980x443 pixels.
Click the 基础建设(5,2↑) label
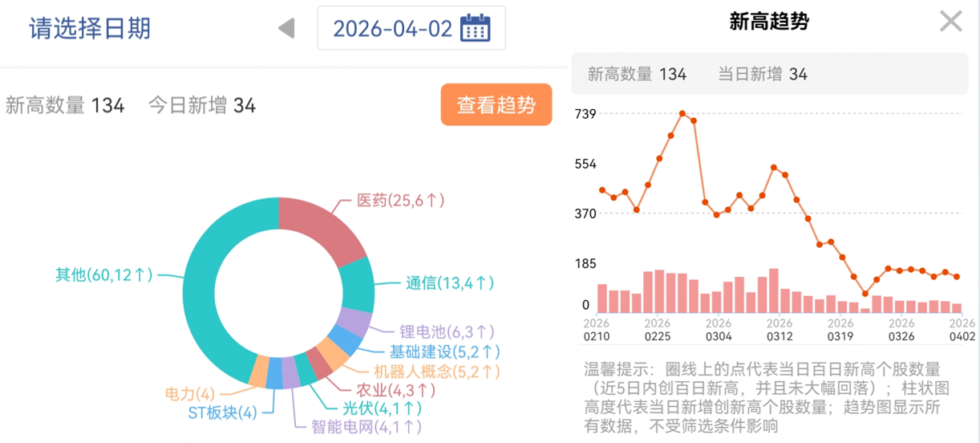pos(445,352)
